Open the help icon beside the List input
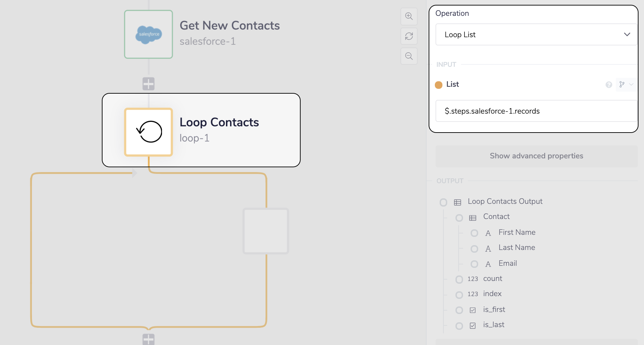Viewport: 644px width, 345px height. click(609, 84)
